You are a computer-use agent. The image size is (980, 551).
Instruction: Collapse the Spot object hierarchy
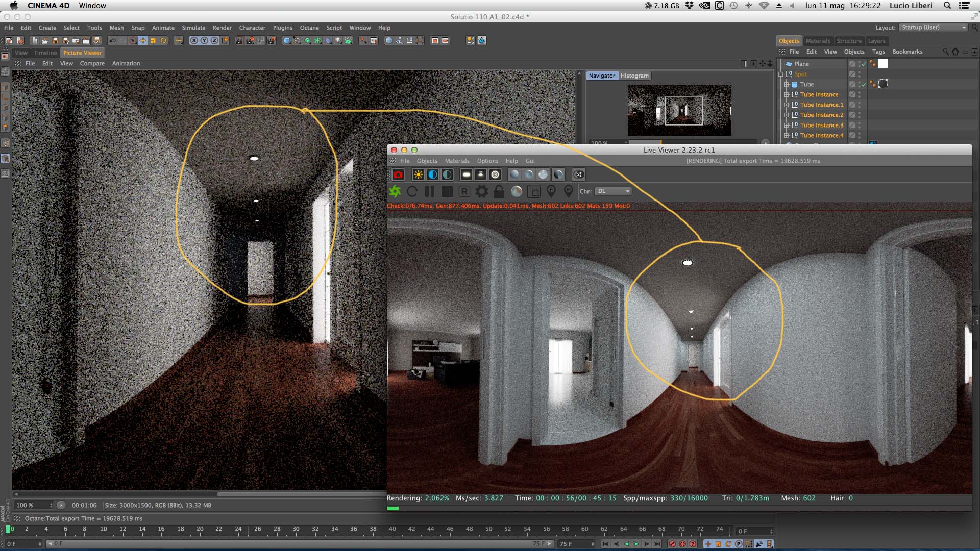coord(781,74)
